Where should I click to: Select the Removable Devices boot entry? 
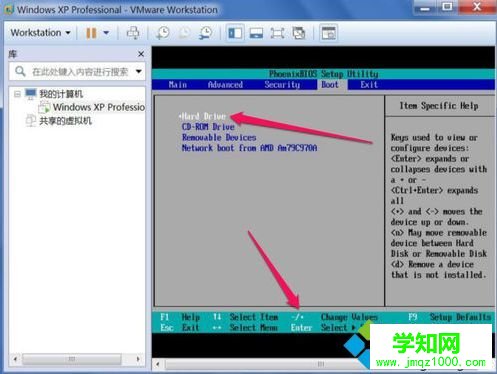click(219, 137)
